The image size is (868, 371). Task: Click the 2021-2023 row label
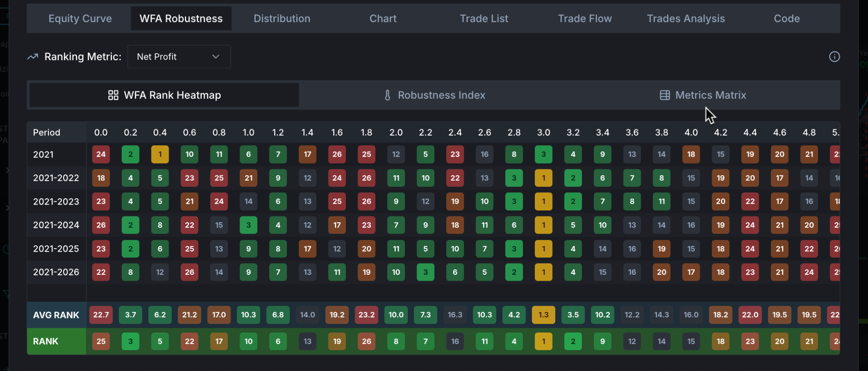point(56,202)
